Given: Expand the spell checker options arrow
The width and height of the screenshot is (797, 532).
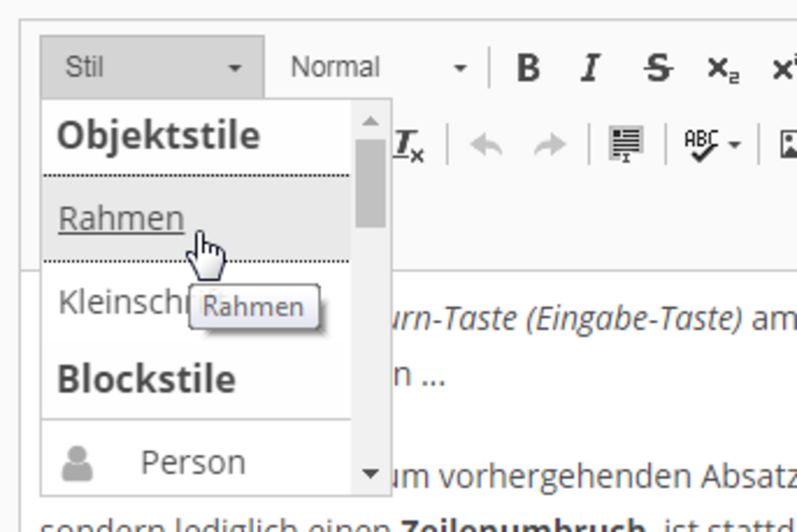Looking at the screenshot, I should point(735,145).
